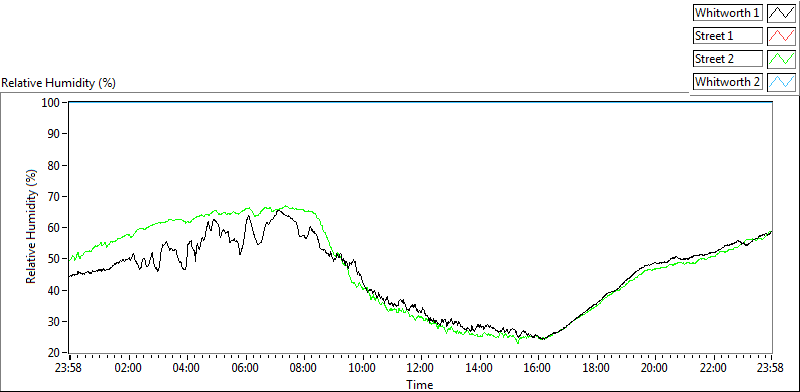The image size is (800, 392).
Task: Click the 14:00 time label
Action: 480,368
